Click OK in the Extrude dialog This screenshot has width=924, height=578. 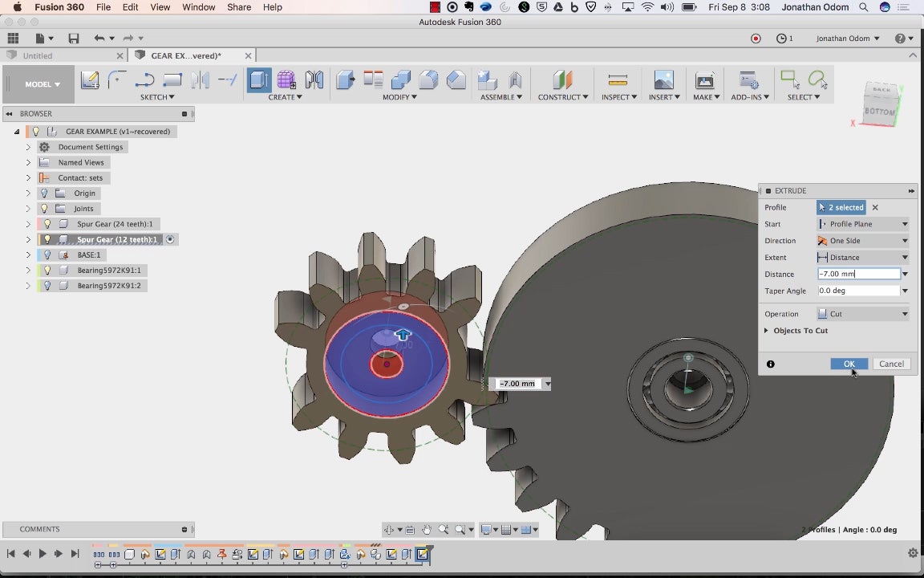coord(849,364)
